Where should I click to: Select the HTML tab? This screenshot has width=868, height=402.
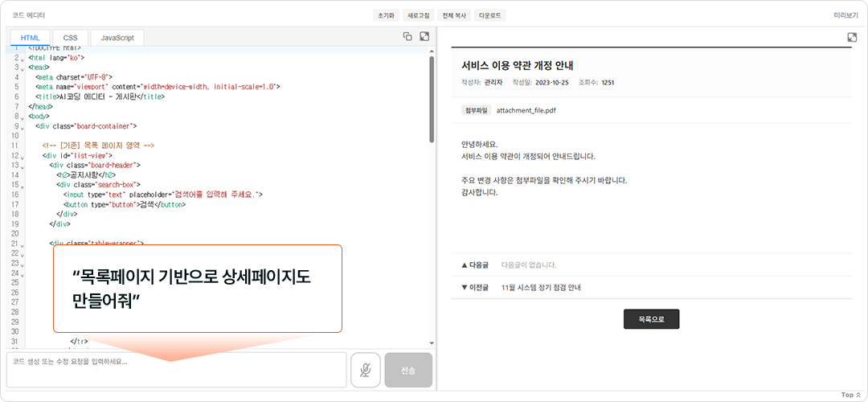31,38
